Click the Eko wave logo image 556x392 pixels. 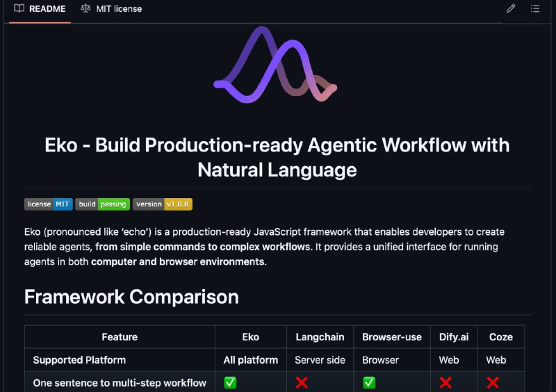click(x=275, y=65)
